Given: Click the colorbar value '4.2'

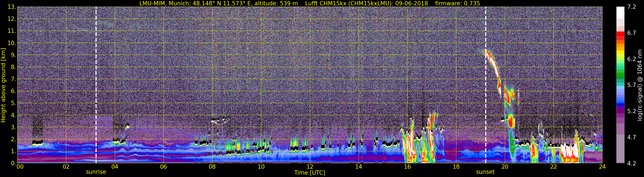Looking at the screenshot, I should click(632, 163).
